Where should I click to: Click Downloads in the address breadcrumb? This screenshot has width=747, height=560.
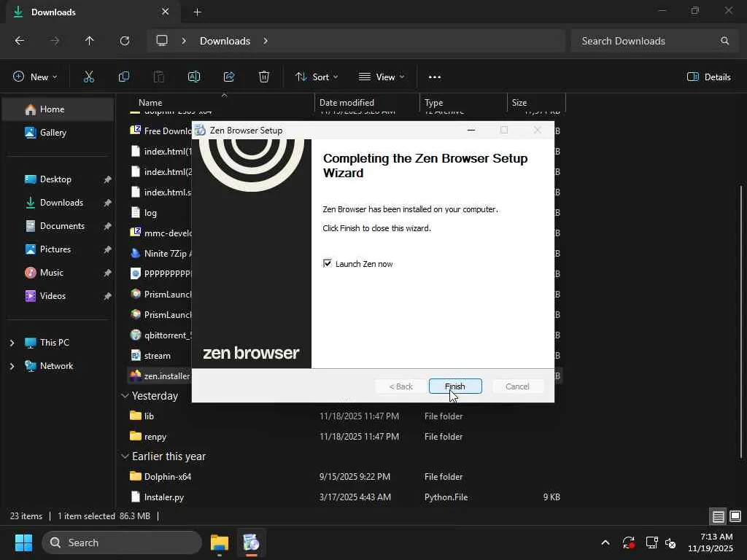(x=225, y=41)
